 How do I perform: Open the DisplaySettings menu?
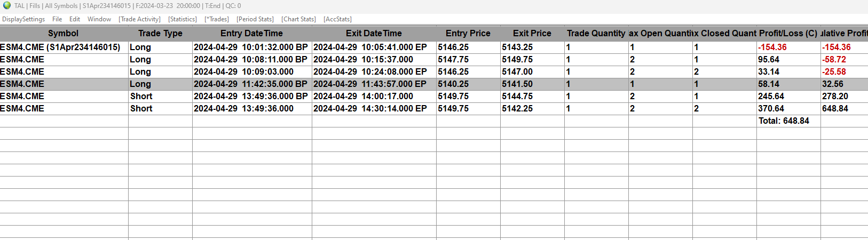click(23, 19)
